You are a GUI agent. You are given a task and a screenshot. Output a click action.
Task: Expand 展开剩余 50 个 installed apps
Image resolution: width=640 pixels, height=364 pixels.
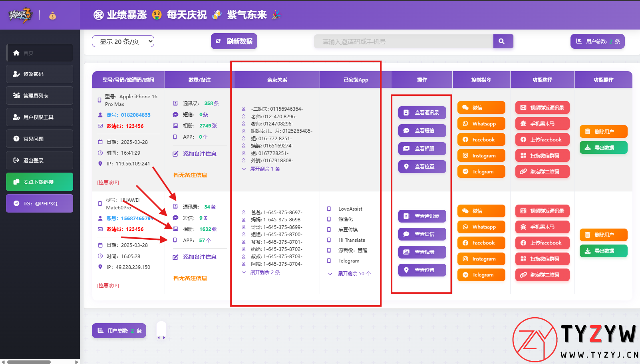point(354,274)
